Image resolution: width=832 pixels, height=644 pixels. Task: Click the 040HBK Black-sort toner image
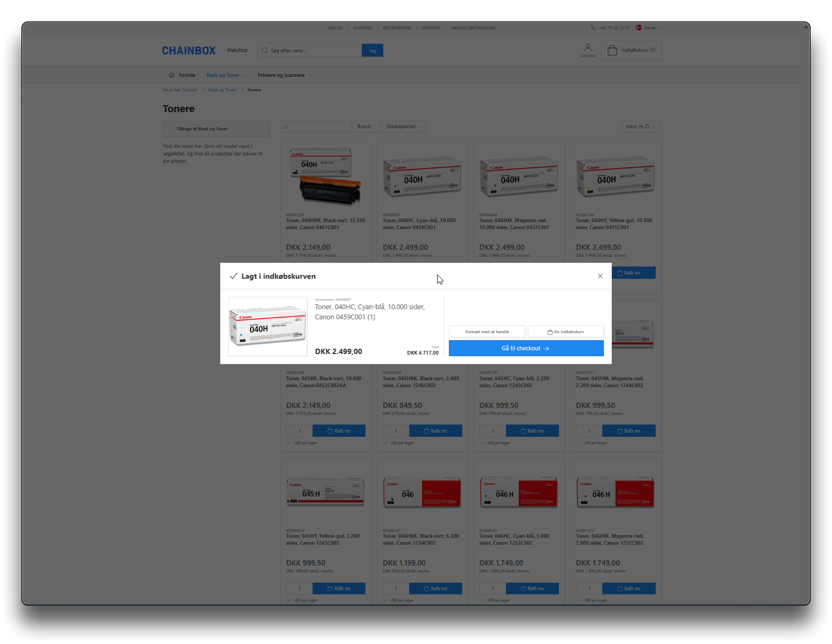(x=325, y=176)
